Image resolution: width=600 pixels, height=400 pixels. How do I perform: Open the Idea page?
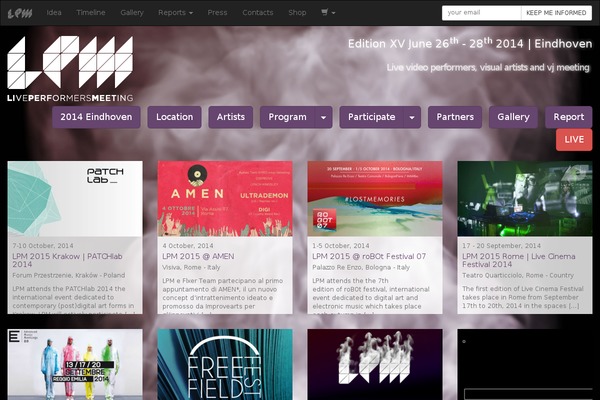coord(54,13)
